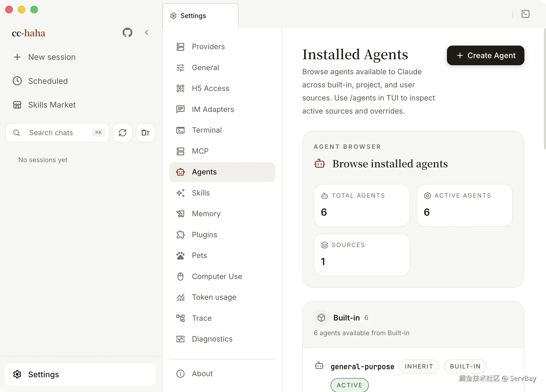
Task: Open Settings at the sidebar bottom
Action: (80, 375)
